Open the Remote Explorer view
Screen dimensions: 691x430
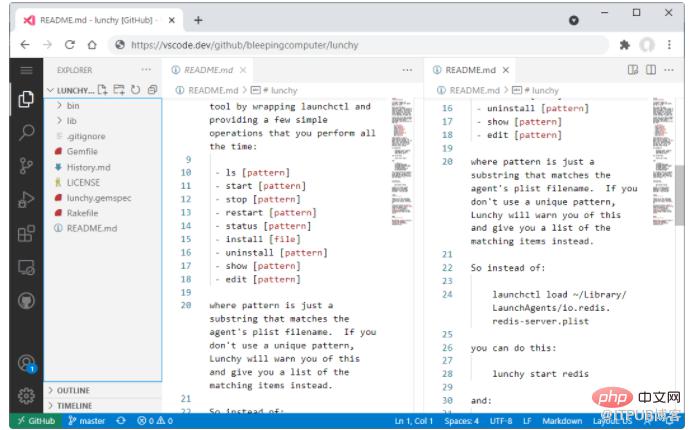(26, 267)
